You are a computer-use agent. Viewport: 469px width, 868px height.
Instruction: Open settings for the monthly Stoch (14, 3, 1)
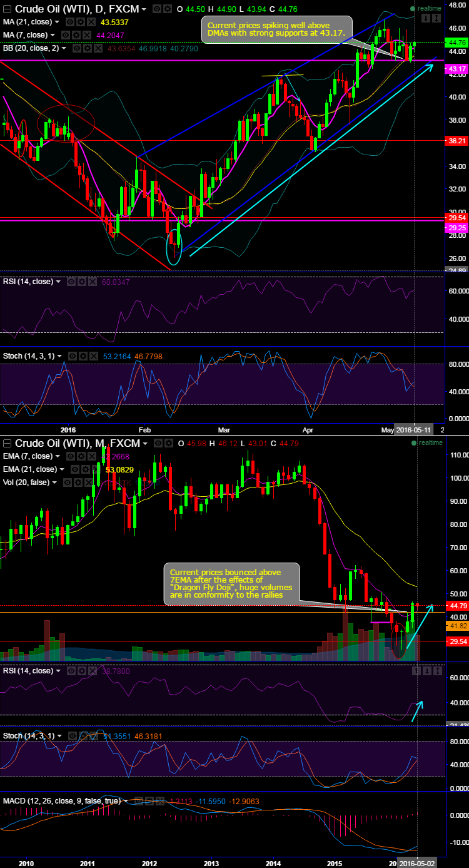83,736
